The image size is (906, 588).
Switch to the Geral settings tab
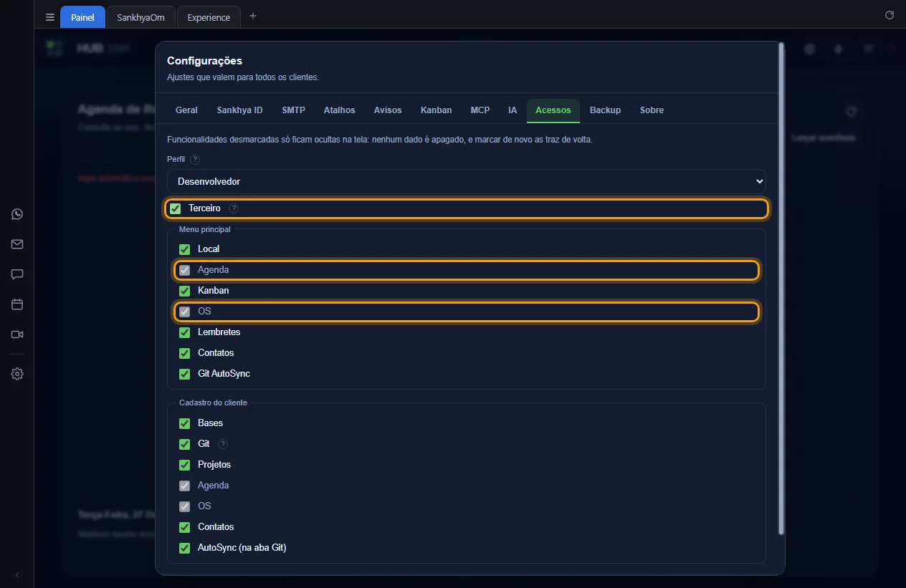pyautogui.click(x=186, y=110)
